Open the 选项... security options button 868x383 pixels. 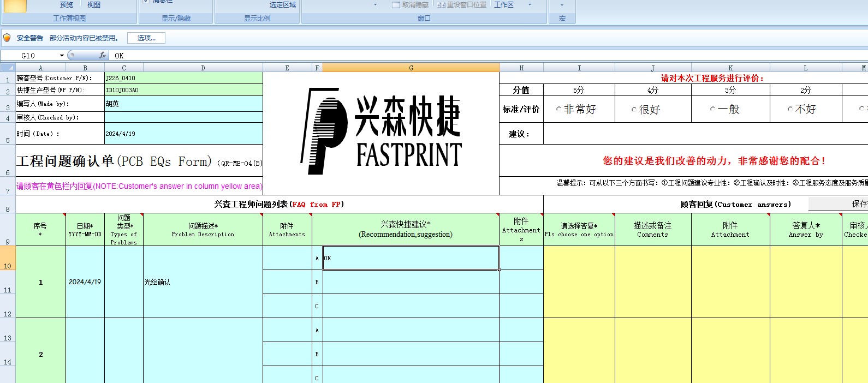[146, 38]
